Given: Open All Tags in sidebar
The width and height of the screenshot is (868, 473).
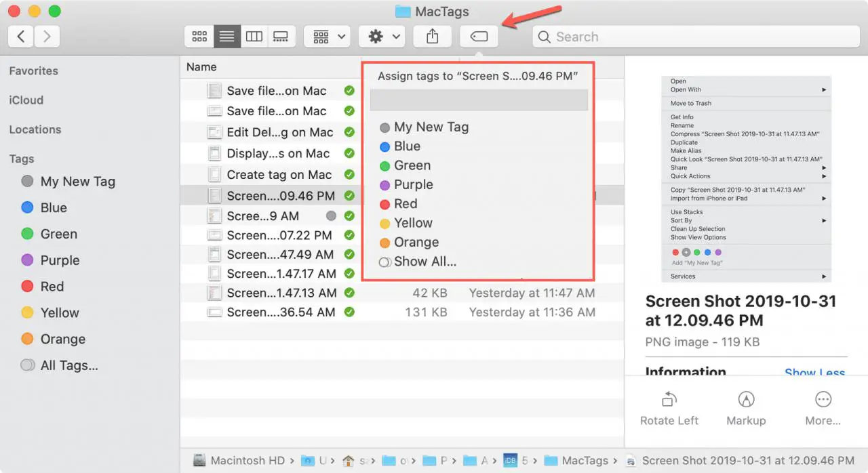Looking at the screenshot, I should pos(68,365).
